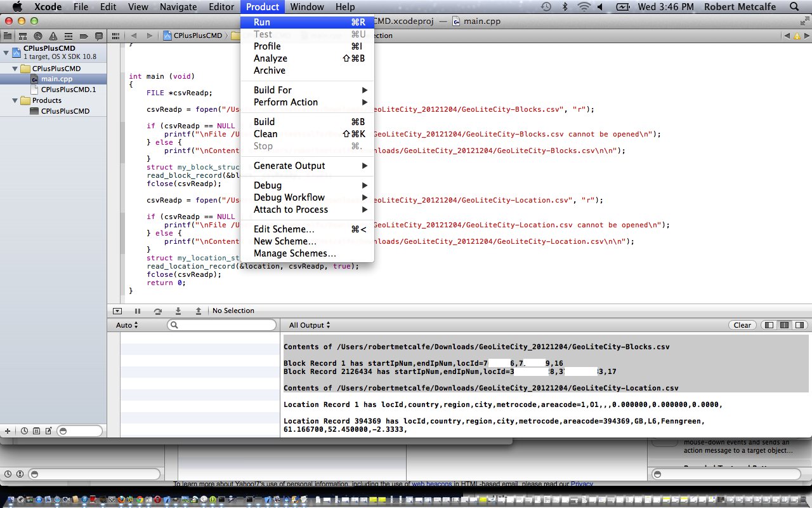Expand the Perform Action submenu
The width and height of the screenshot is (812, 508).
pos(308,102)
